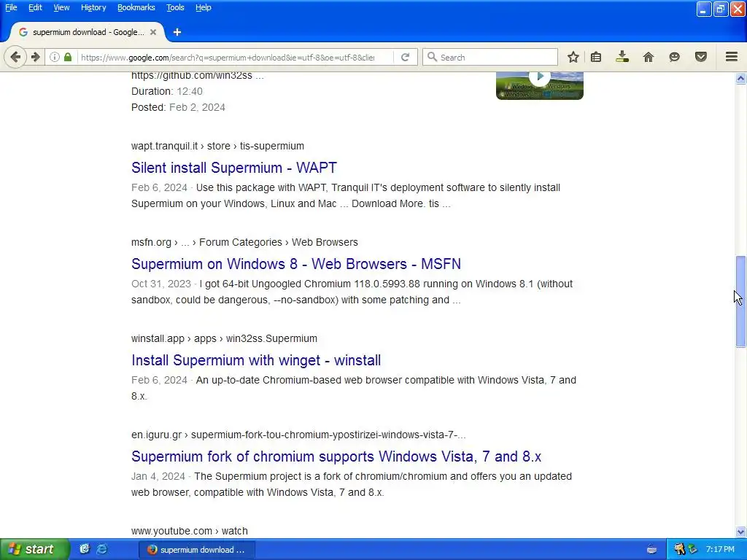This screenshot has height=560, width=747.
Task: Minimize the Firefox window
Action: coord(704,9)
